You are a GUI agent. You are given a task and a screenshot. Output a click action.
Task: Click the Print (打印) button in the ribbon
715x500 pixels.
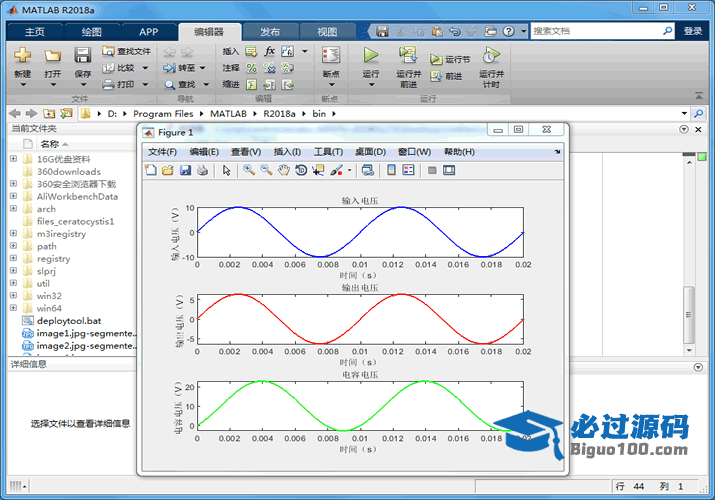click(119, 84)
